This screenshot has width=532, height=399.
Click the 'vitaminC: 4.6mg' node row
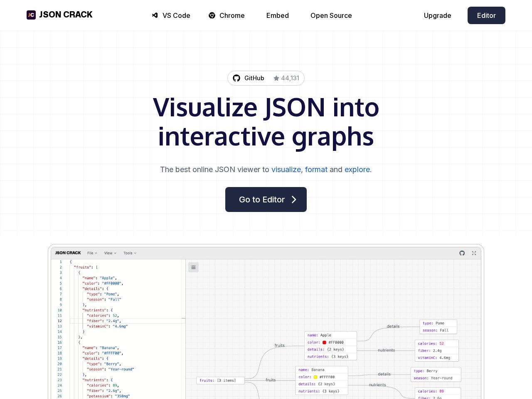(436, 358)
